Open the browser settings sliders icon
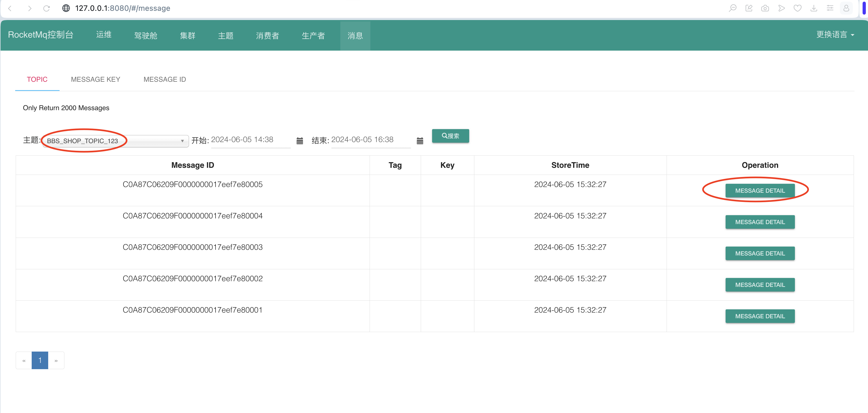868x413 pixels. (830, 8)
